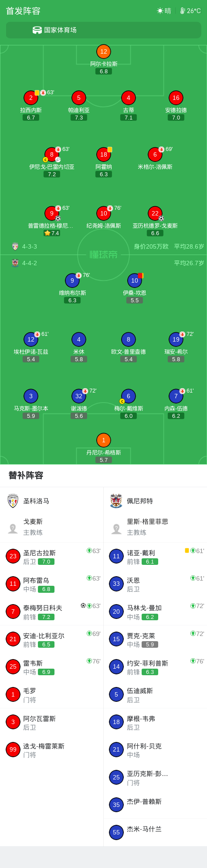The height and width of the screenshot is (868, 207).
Task: Tap goal ball icon on 亚历杭德罗-戈麦斯
Action: (x=161, y=218)
